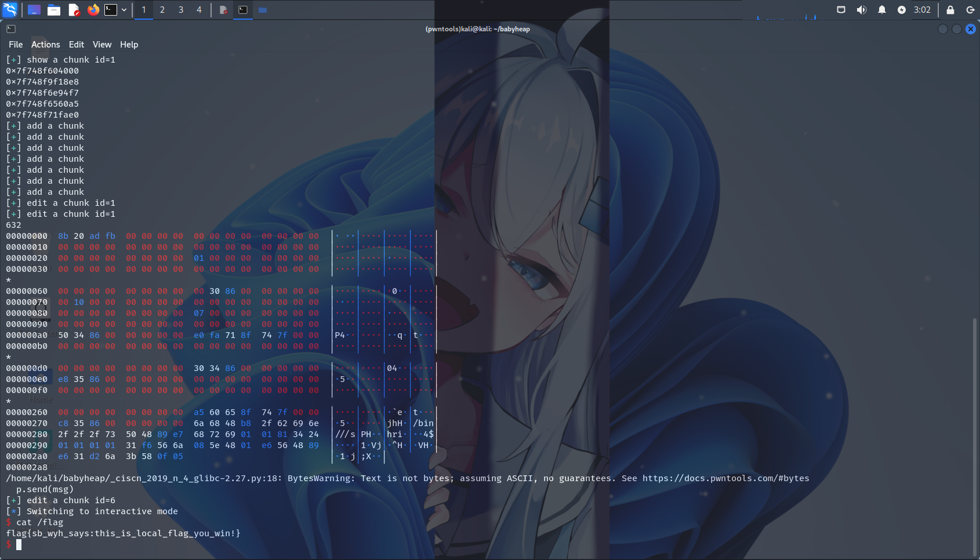The image size is (980, 560).
Task: Click the 'show a chunk id=1' line
Action: click(61, 60)
